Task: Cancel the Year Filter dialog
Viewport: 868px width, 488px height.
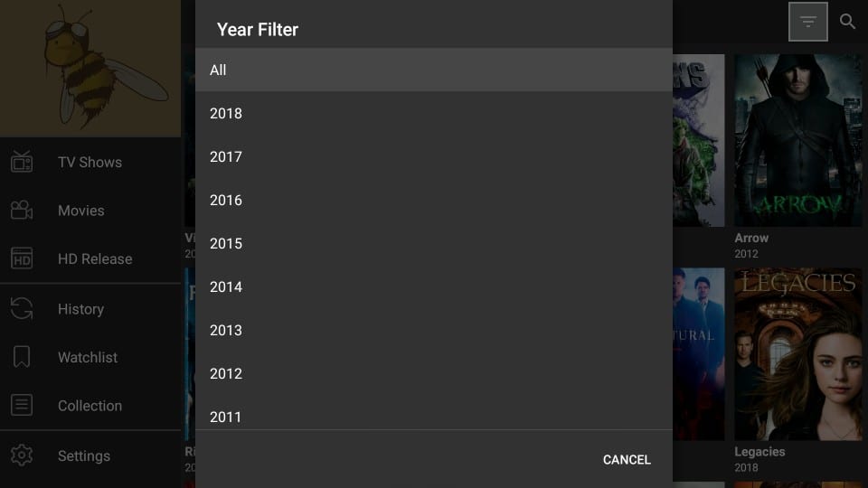Action: [x=627, y=460]
